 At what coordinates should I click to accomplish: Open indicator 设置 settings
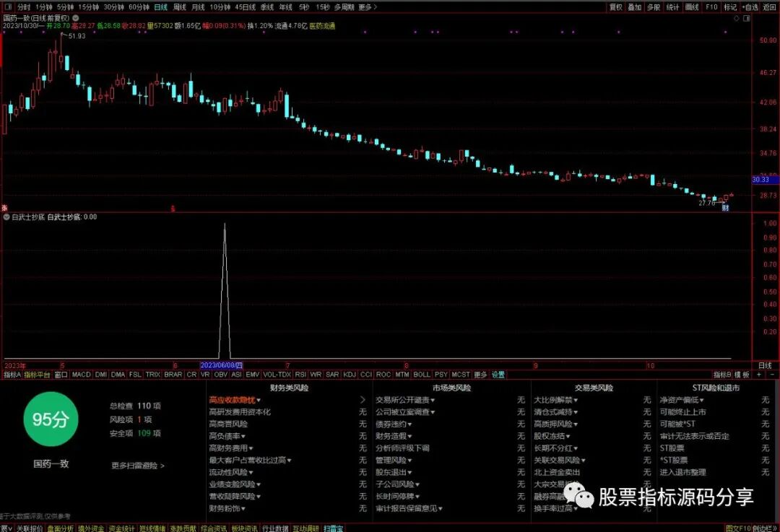pos(498,375)
